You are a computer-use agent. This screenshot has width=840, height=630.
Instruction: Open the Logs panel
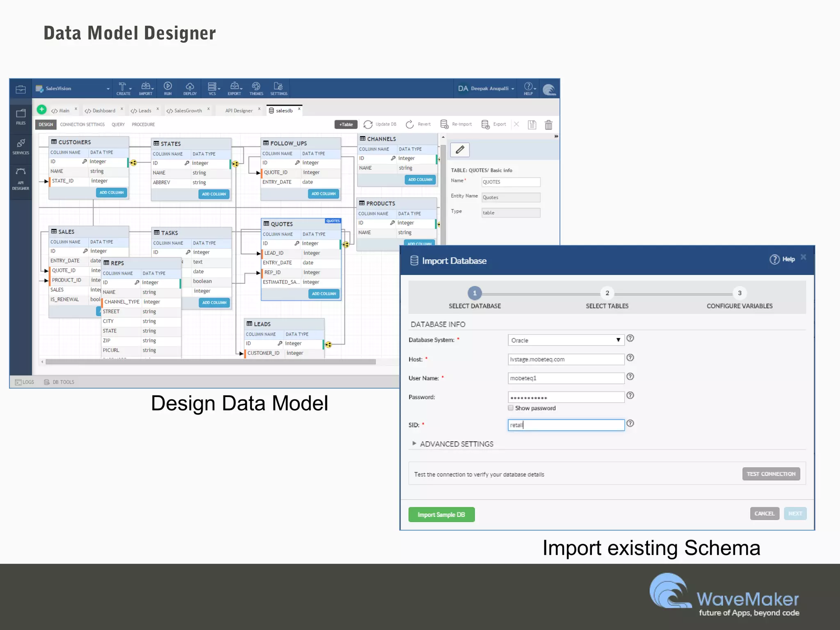tap(25, 382)
